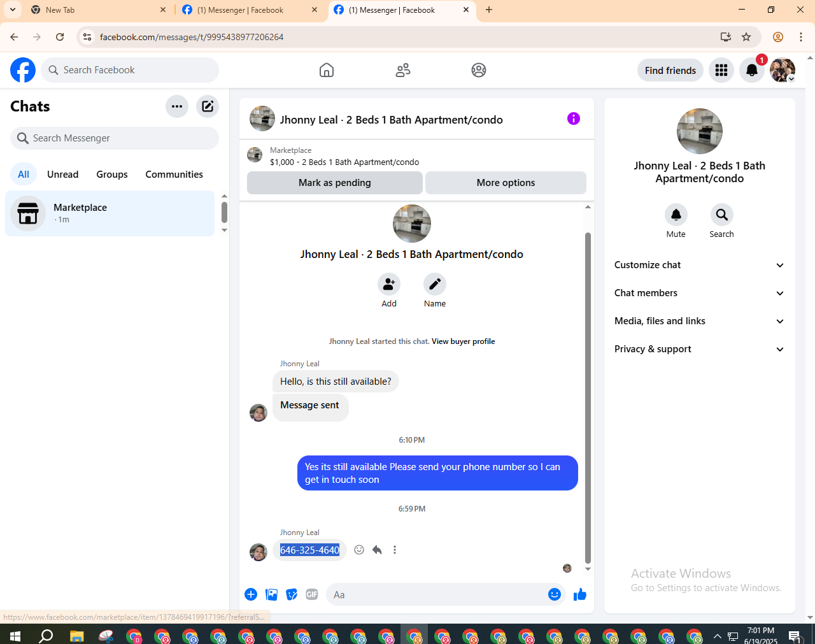The width and height of the screenshot is (815, 644).
Task: Click the browser address bar
Action: point(407,37)
